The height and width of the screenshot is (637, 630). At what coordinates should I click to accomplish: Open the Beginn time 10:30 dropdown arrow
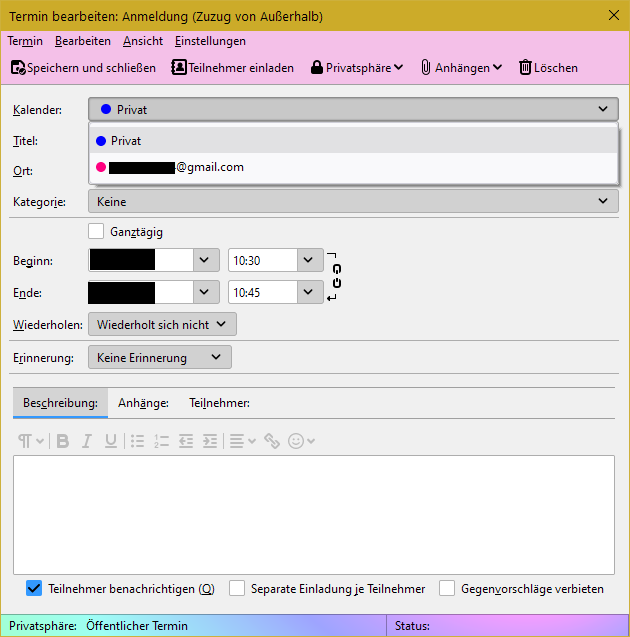[310, 260]
